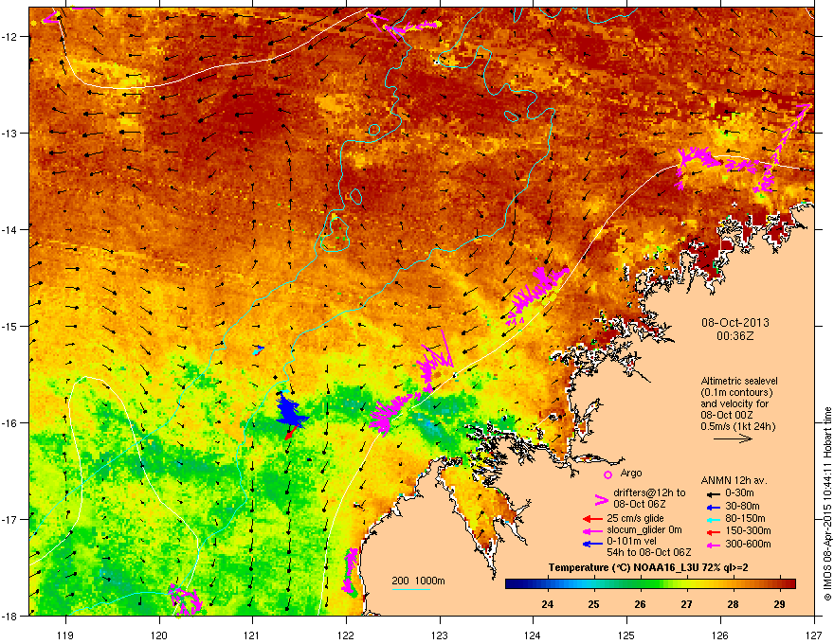Click the '54h to 08-Oct 06Z' text
Viewport: 834px width, 644px height.
[649, 552]
